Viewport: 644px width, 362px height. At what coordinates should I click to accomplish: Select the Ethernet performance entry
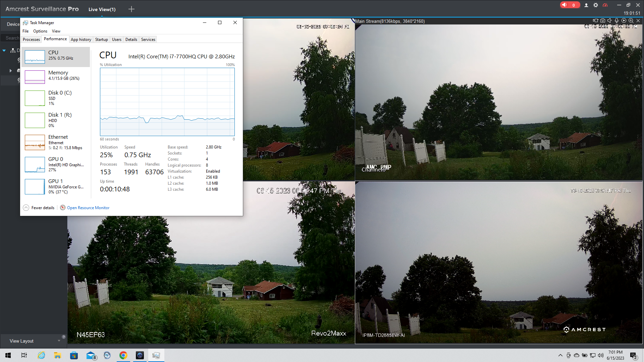(x=56, y=142)
